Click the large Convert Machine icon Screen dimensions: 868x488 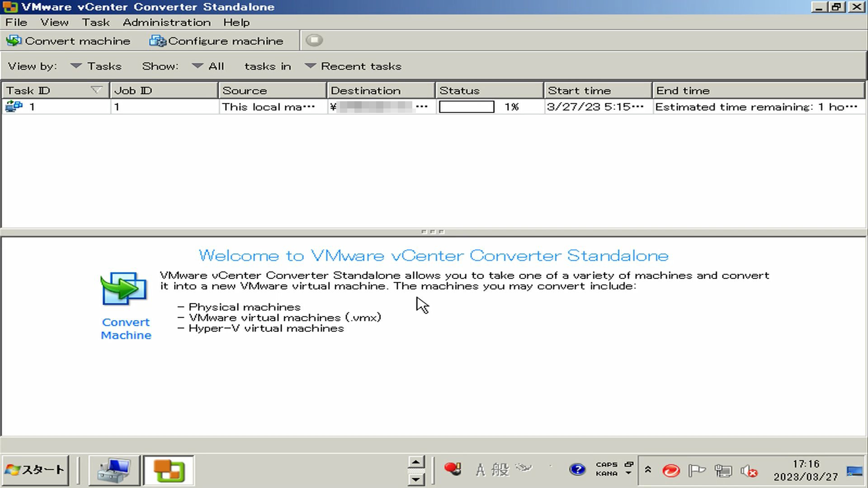(124, 289)
